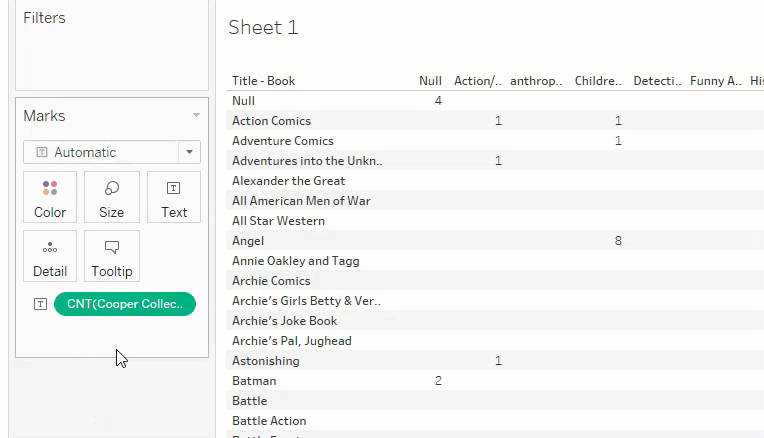Viewport: 764px width, 438px height.
Task: Select the Action Comics row label
Action: 271,121
